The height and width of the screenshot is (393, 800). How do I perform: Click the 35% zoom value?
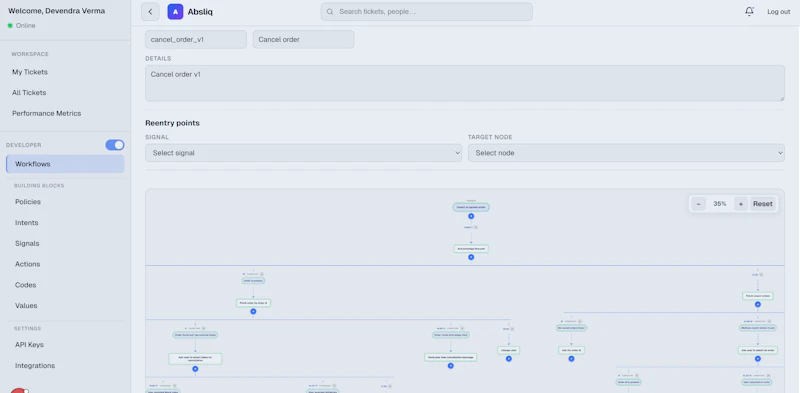(720, 204)
